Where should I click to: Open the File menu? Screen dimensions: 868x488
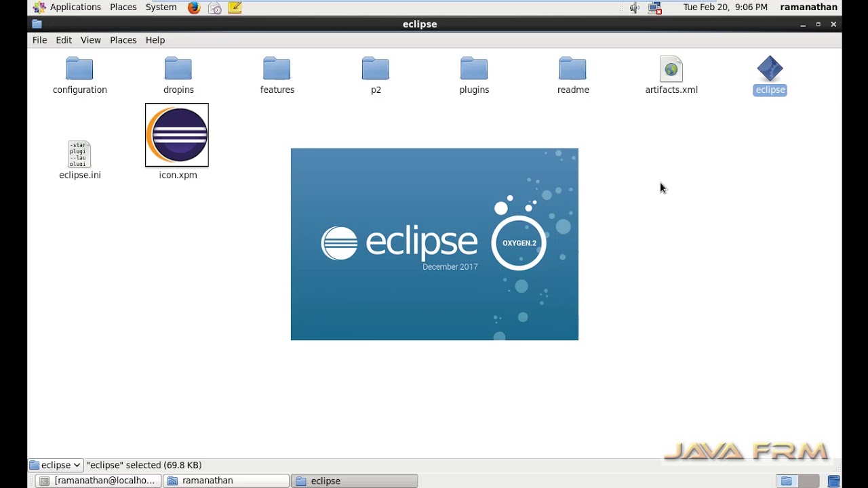click(39, 40)
